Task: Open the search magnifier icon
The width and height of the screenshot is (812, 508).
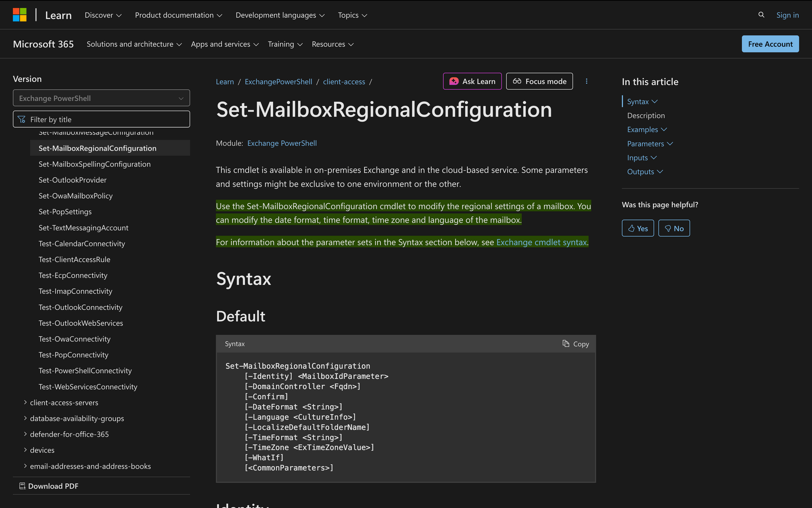Action: (x=761, y=15)
